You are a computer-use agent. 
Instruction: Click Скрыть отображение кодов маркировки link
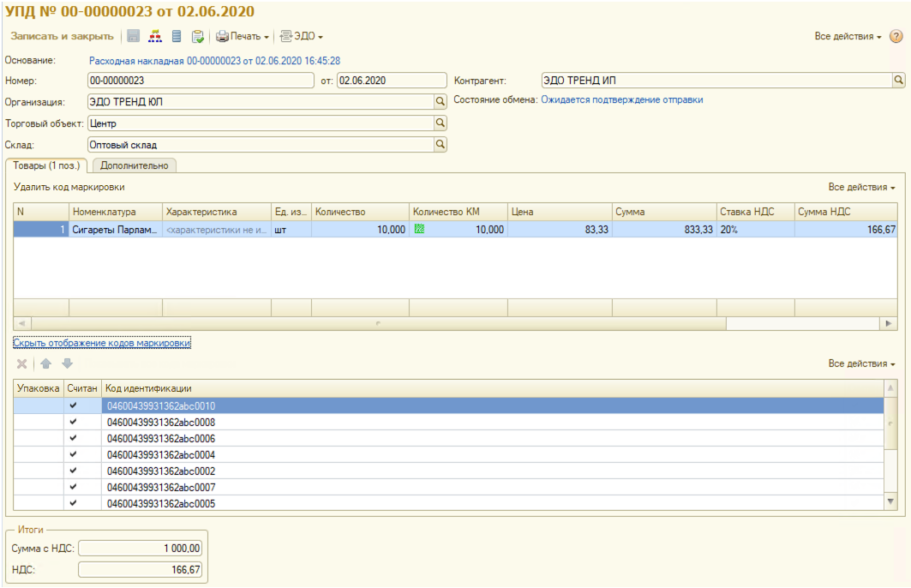click(x=102, y=343)
